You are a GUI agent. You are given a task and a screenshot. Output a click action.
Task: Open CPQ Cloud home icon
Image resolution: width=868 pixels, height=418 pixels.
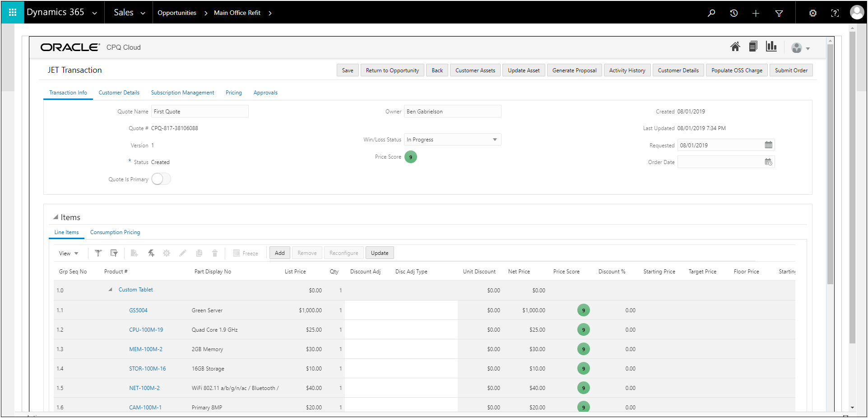coord(735,47)
